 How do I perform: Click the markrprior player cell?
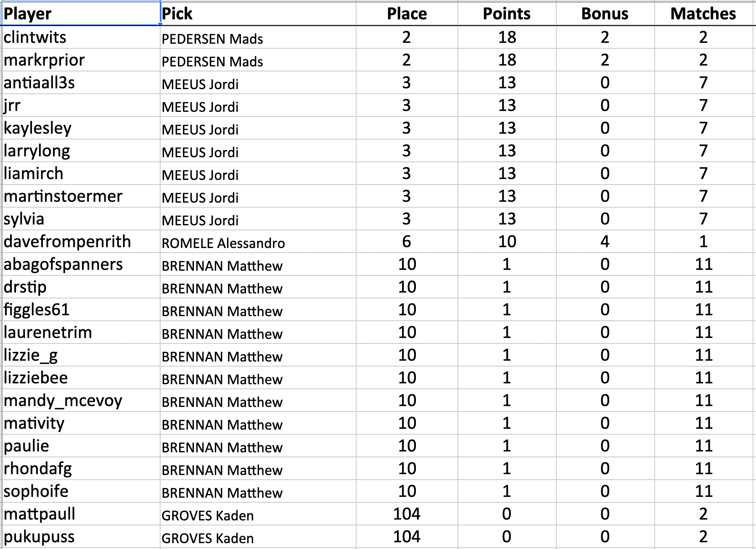point(81,60)
